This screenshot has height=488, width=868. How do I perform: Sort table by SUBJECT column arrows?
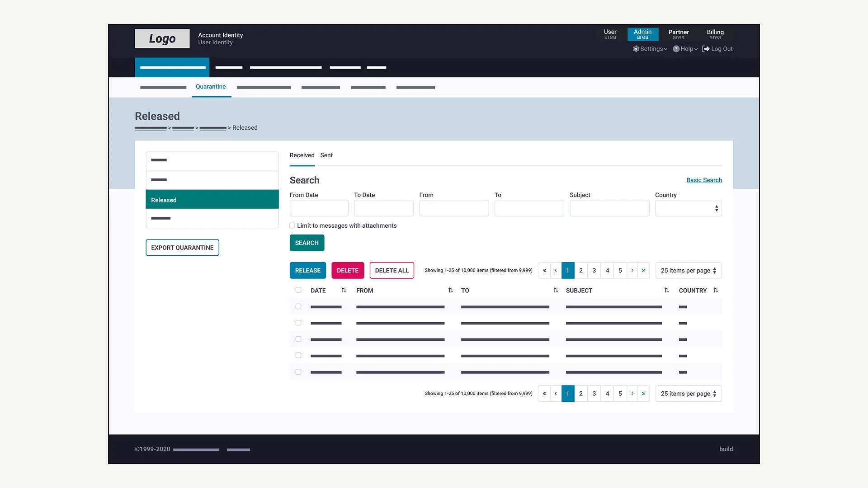coord(666,290)
